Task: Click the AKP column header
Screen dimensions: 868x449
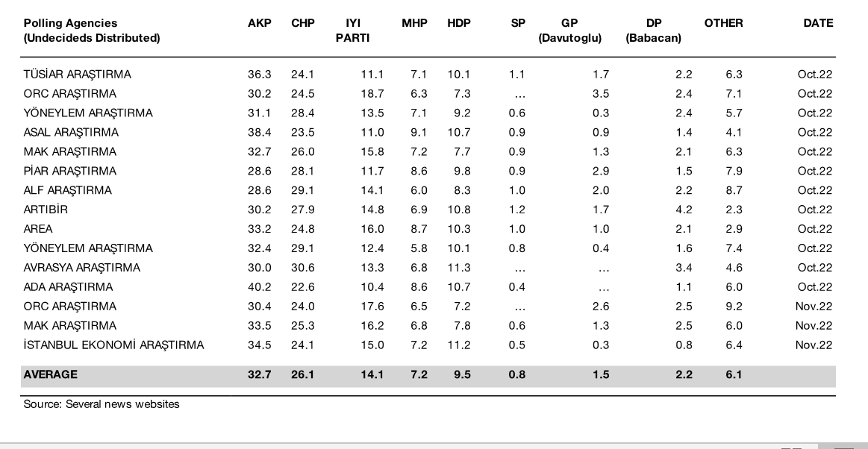Action: point(259,23)
